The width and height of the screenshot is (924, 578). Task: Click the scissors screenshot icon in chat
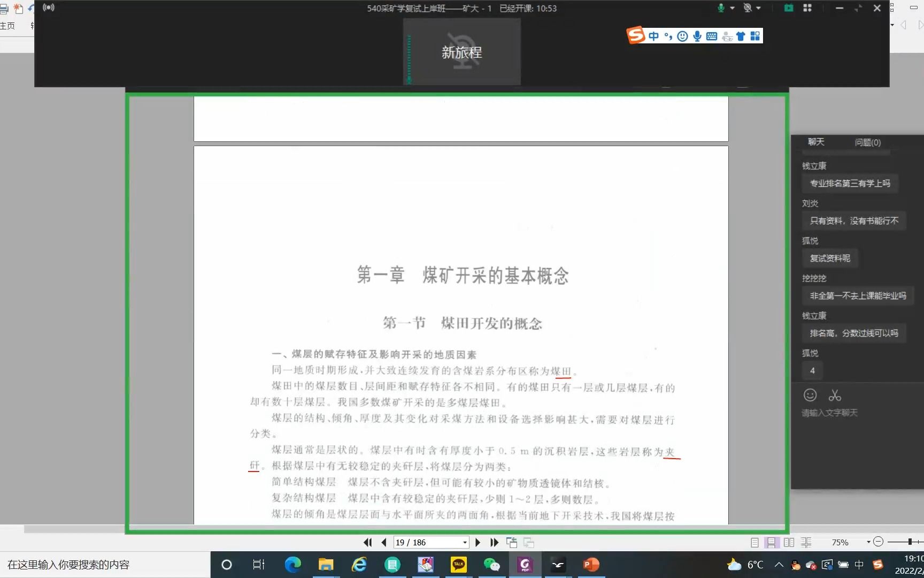(835, 396)
